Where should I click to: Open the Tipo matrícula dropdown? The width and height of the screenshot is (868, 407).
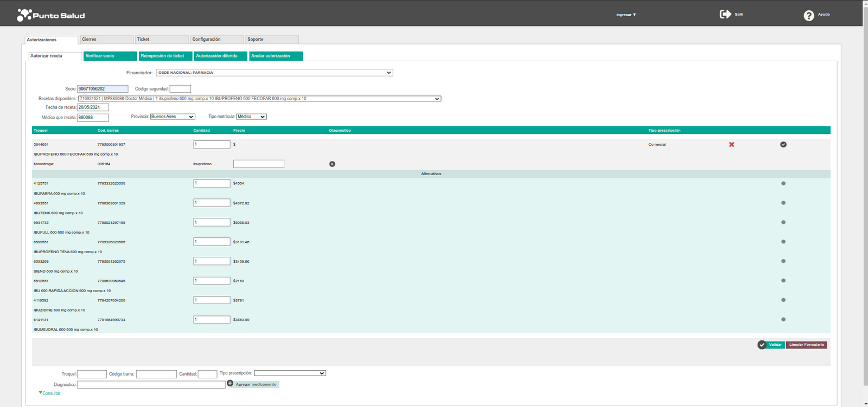click(x=251, y=117)
